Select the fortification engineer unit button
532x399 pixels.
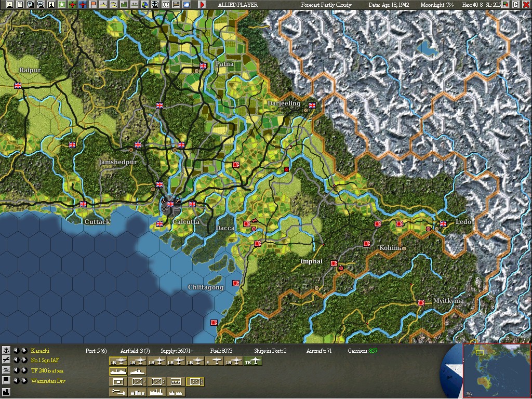click(176, 382)
